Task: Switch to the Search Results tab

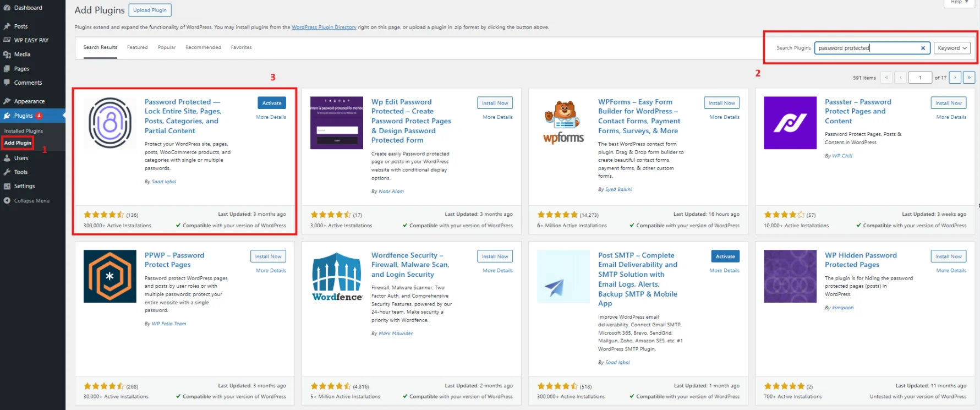Action: click(x=100, y=47)
